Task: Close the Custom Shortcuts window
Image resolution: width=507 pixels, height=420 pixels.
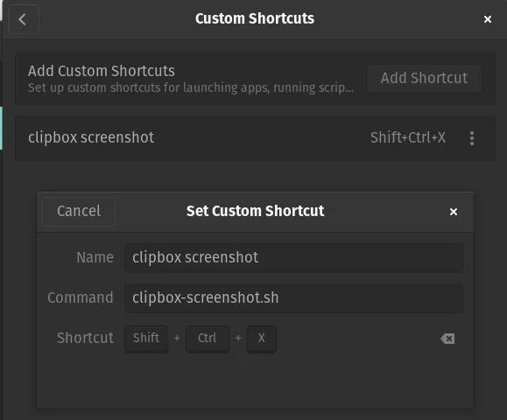Action: [x=488, y=19]
